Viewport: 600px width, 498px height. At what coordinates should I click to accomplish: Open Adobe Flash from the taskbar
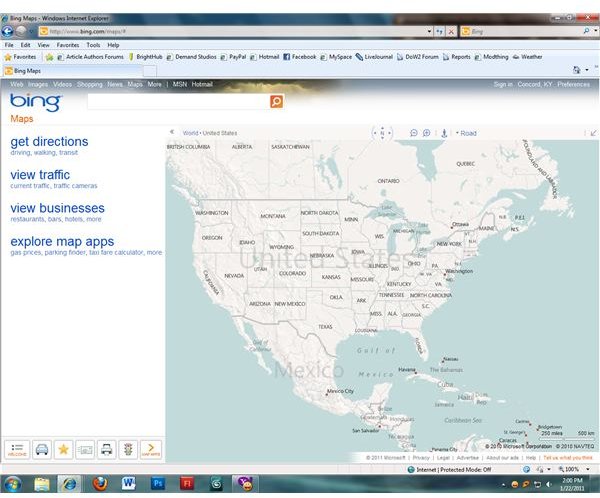point(187,484)
